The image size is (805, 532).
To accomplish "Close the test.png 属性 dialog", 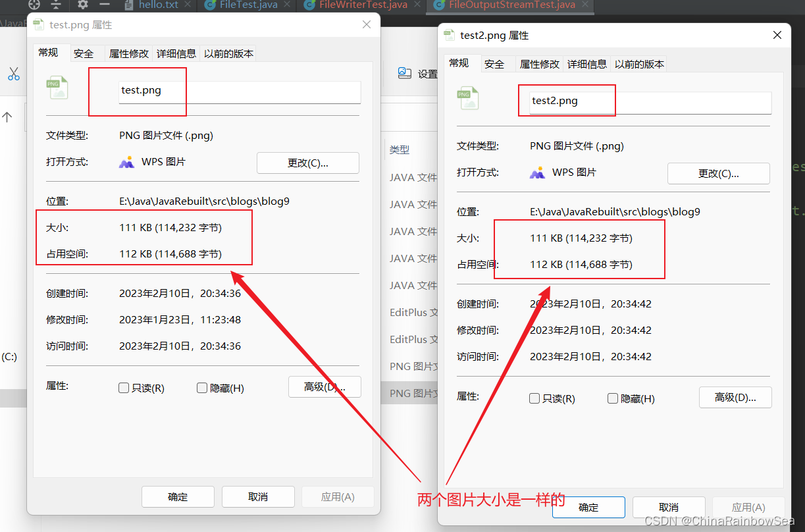I will coord(367,24).
